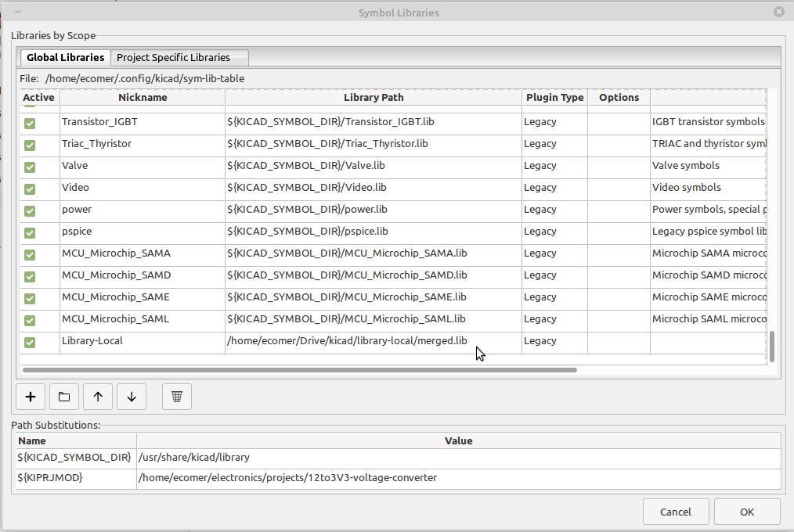The height and width of the screenshot is (532, 794).
Task: Click the Options column header
Action: click(619, 98)
